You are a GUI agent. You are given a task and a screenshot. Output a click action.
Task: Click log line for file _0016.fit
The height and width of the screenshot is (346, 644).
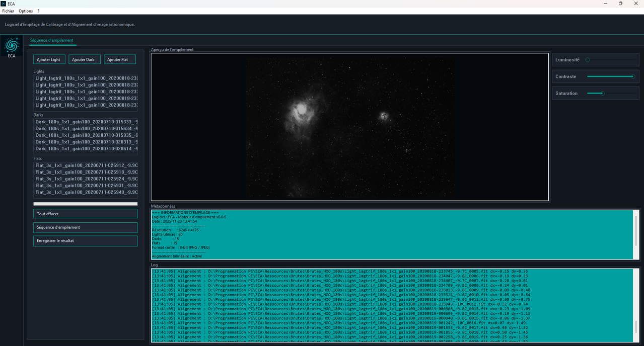340,323
